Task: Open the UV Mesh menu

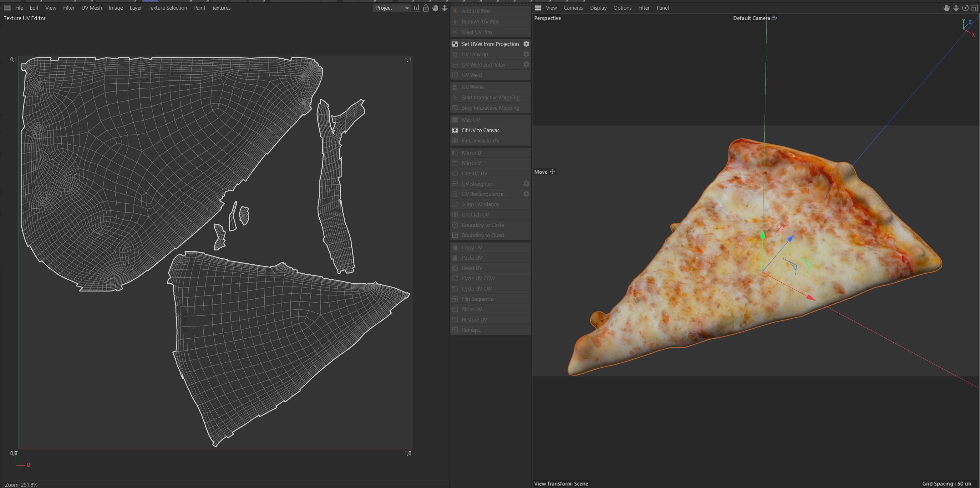Action: 92,8
